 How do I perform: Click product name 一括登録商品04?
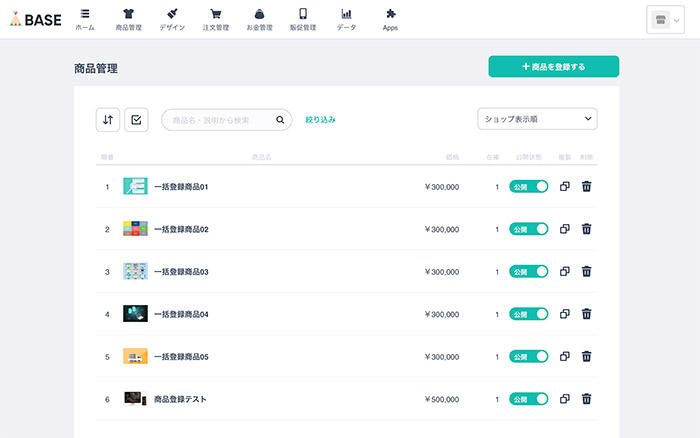(181, 314)
